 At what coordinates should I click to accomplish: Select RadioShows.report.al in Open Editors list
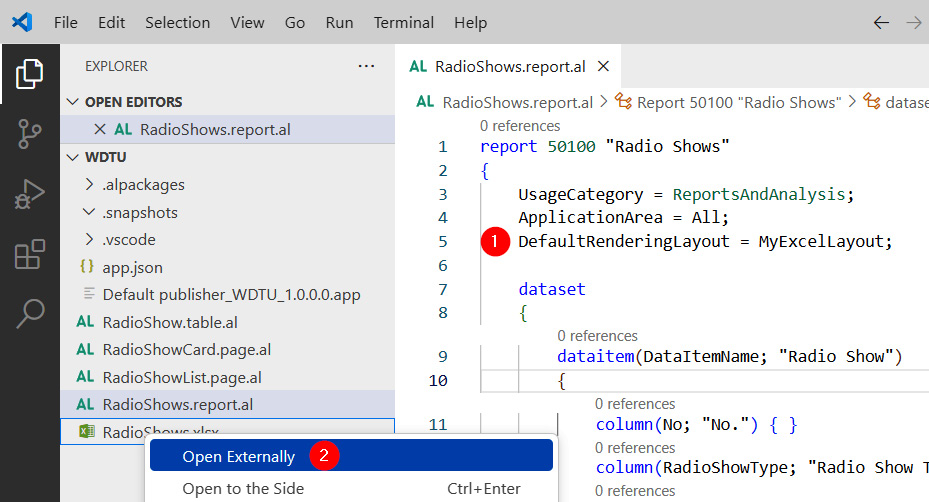coord(228,129)
